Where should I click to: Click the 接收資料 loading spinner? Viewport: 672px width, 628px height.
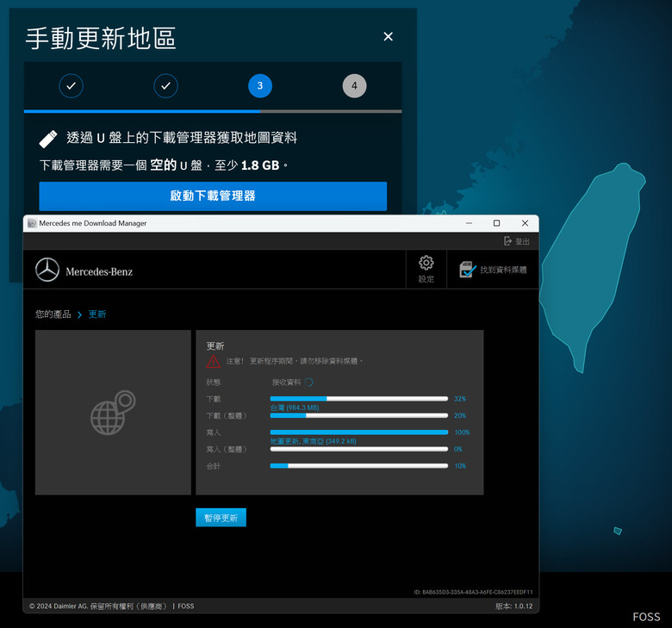[309, 382]
